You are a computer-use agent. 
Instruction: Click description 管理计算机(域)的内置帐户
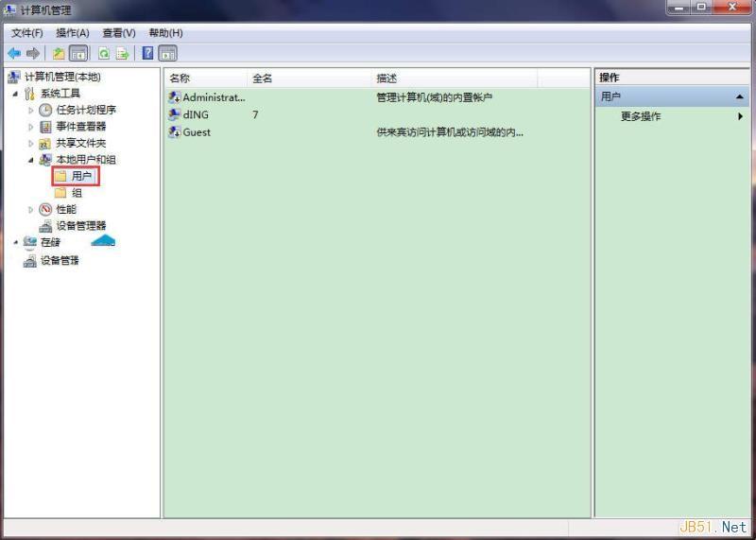434,97
